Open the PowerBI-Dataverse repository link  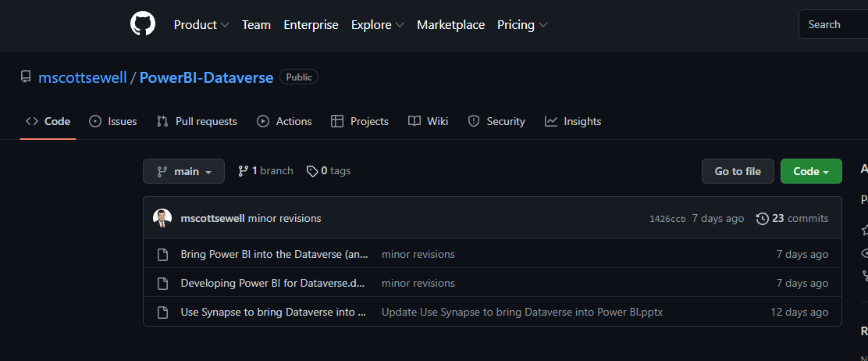pos(206,77)
